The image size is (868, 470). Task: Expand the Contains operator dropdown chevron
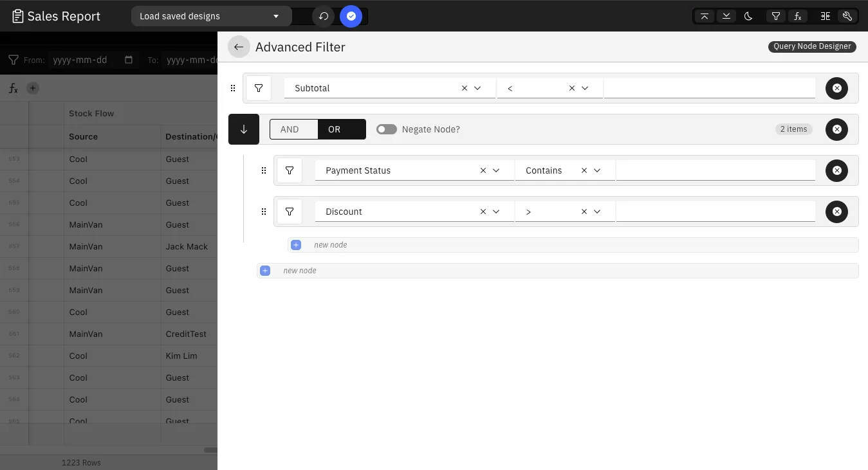click(x=597, y=170)
